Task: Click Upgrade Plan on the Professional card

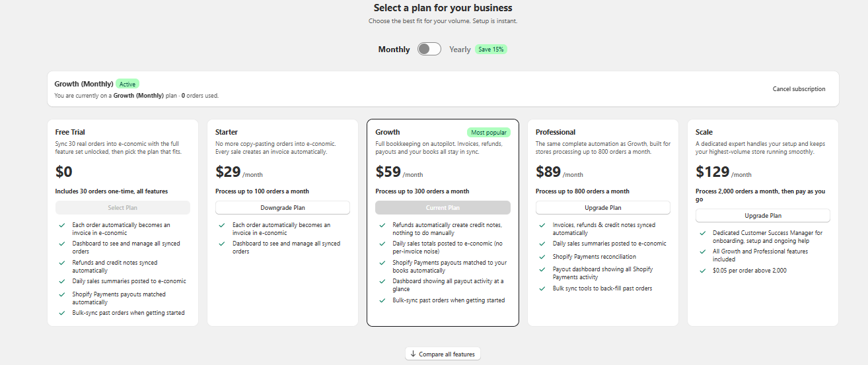Action: [603, 207]
